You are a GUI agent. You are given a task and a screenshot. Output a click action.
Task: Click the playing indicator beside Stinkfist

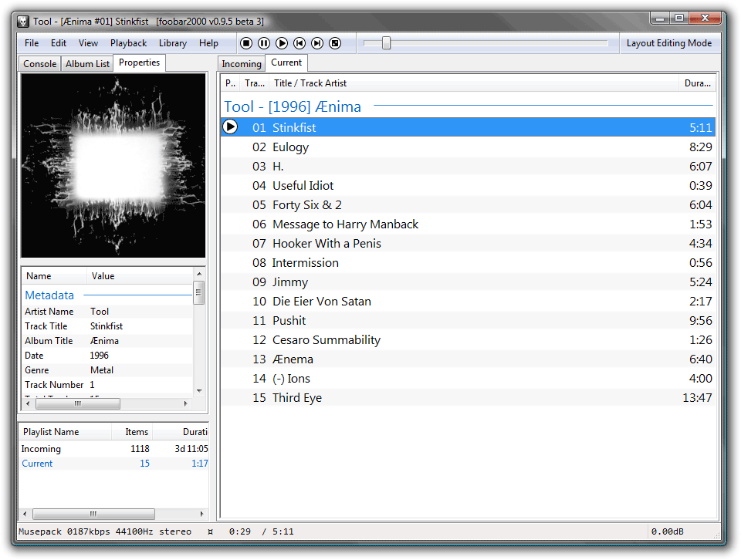(x=230, y=127)
